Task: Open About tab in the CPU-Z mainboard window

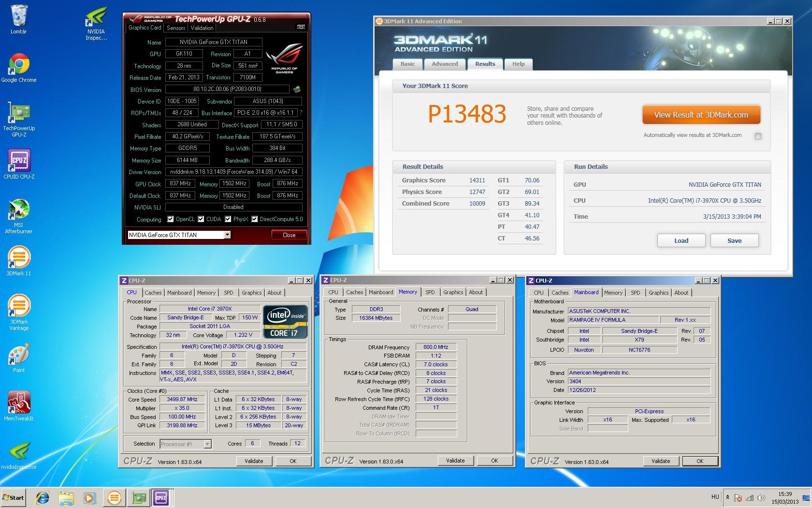Action: tap(681, 293)
